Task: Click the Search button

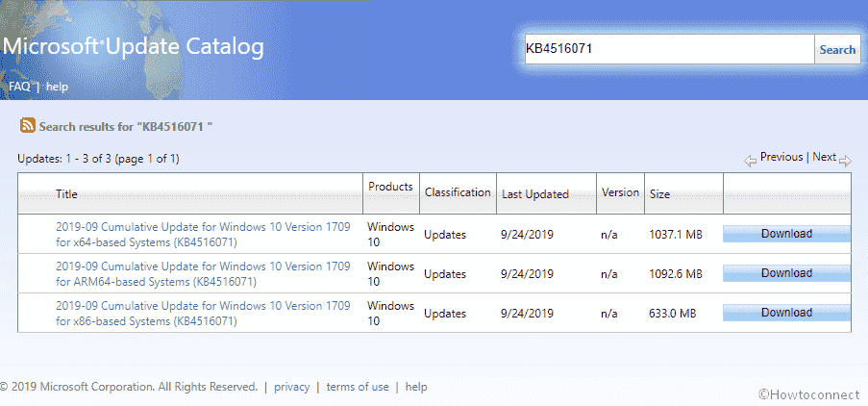Action: (x=837, y=49)
